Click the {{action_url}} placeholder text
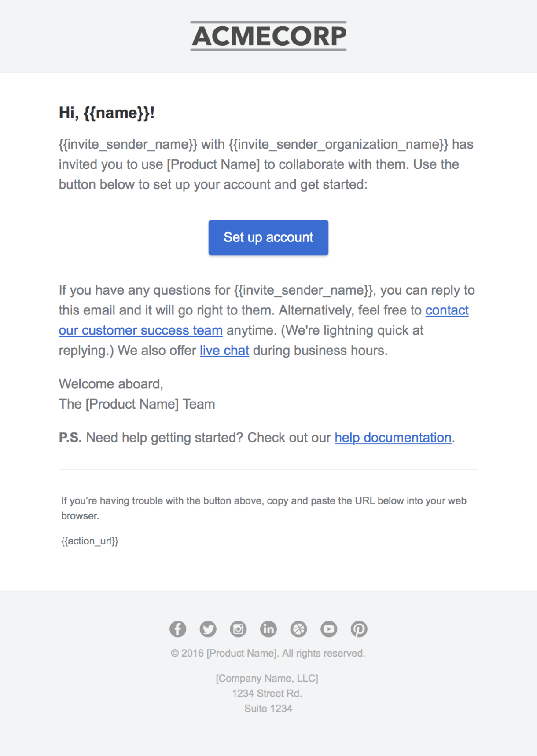The width and height of the screenshot is (537, 756). 90,541
